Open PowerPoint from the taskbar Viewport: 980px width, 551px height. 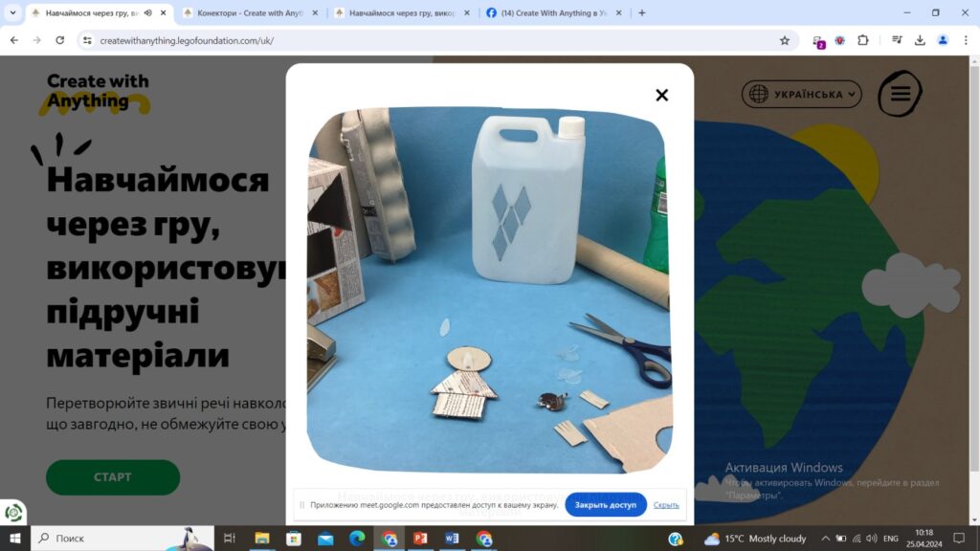pos(421,538)
